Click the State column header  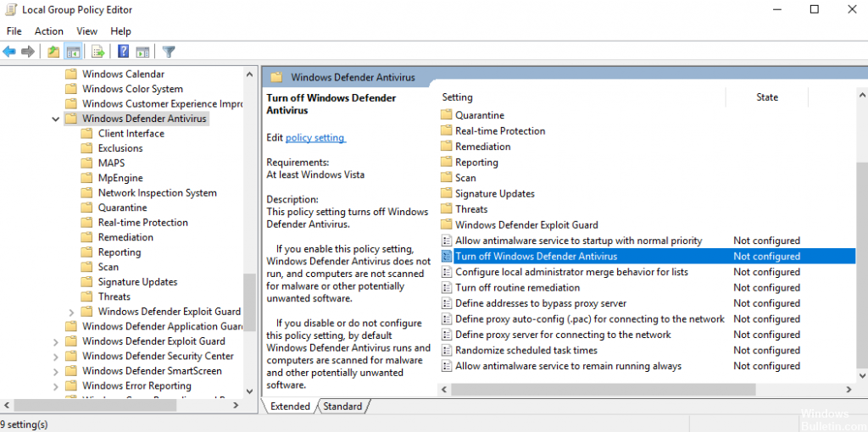coord(766,97)
